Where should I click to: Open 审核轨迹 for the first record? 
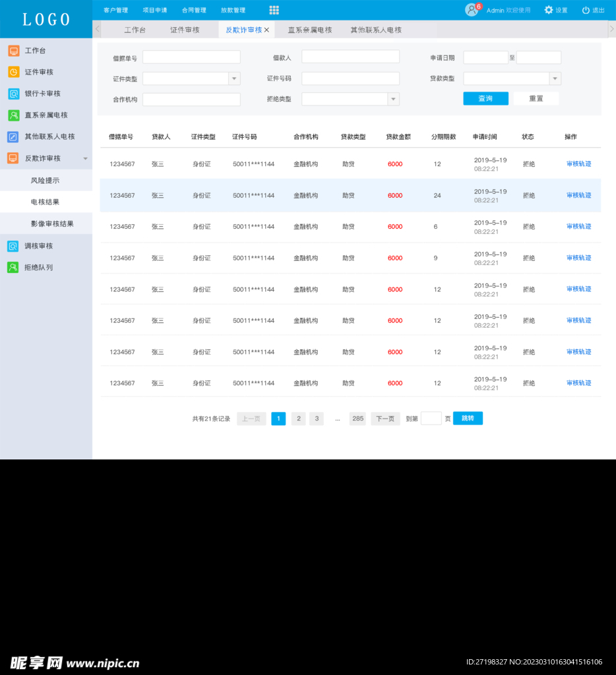(578, 165)
